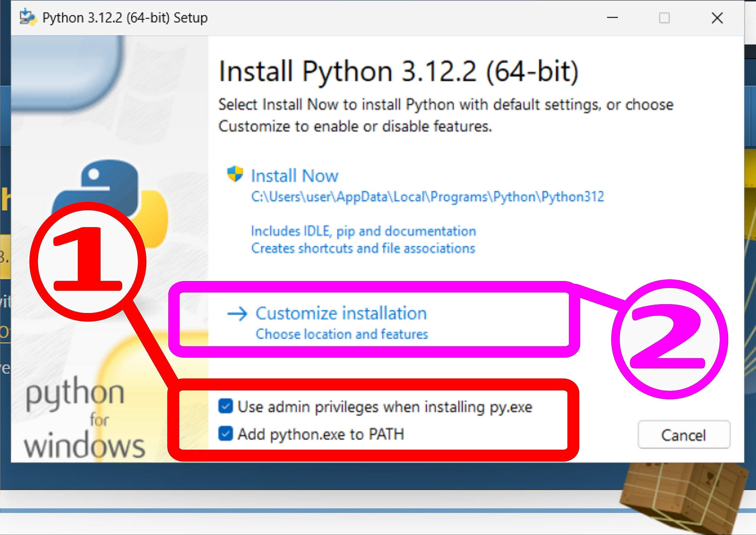Close the Python Setup window
756x535 pixels.
(x=717, y=18)
